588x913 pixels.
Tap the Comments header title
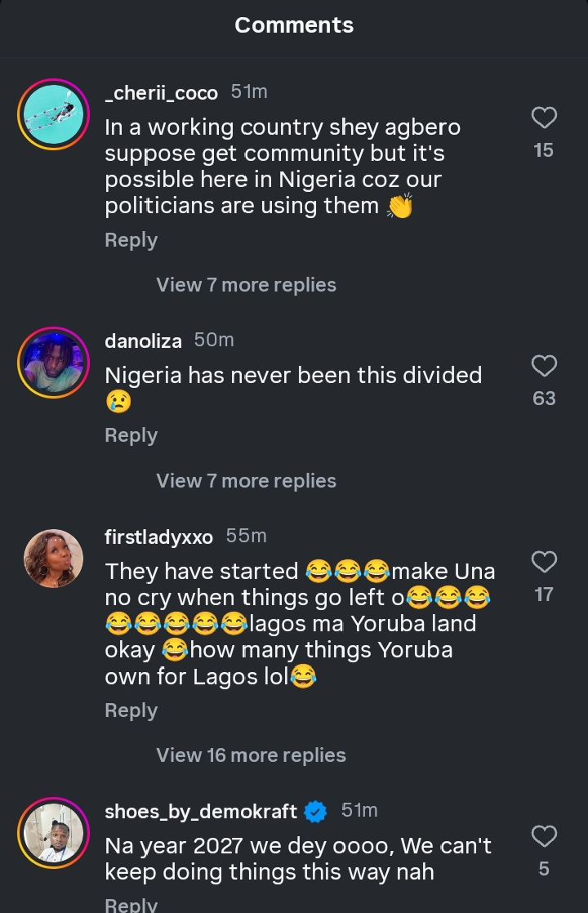click(x=294, y=25)
